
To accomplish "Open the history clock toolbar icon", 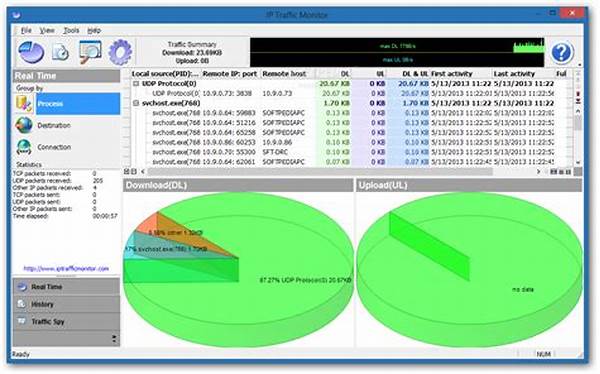I will tap(60, 52).
